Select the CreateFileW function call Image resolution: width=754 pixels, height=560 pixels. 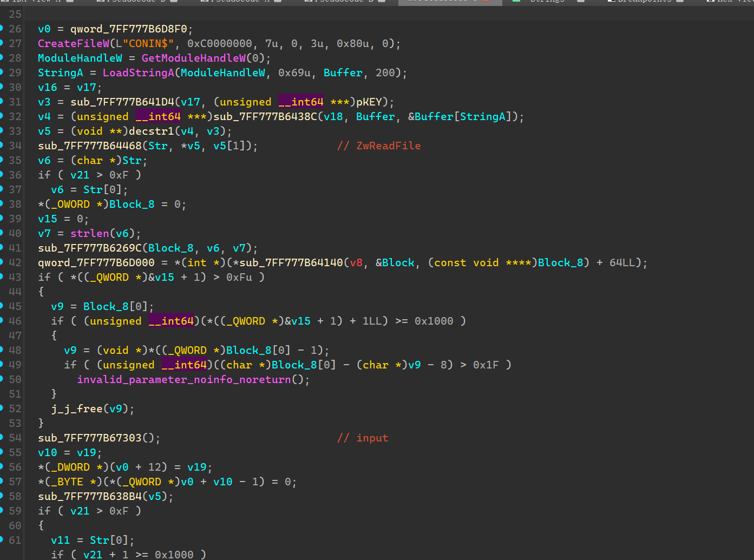coord(73,44)
